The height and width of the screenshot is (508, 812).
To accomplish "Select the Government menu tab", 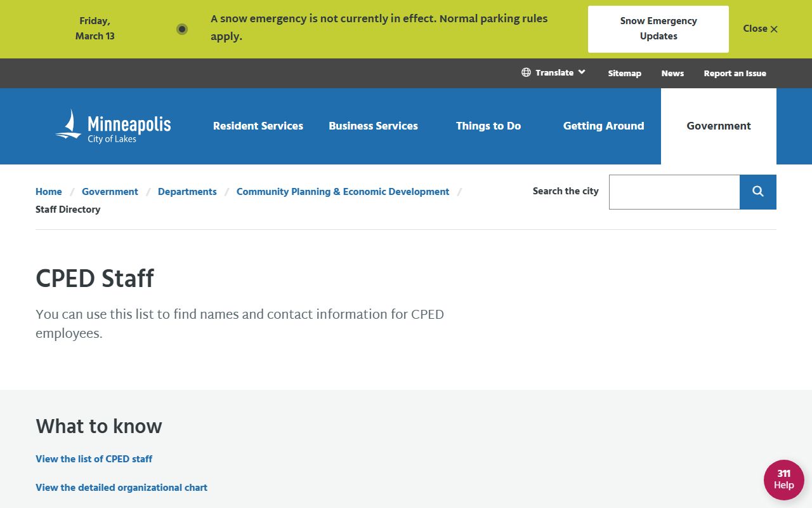I will pyautogui.click(x=719, y=126).
